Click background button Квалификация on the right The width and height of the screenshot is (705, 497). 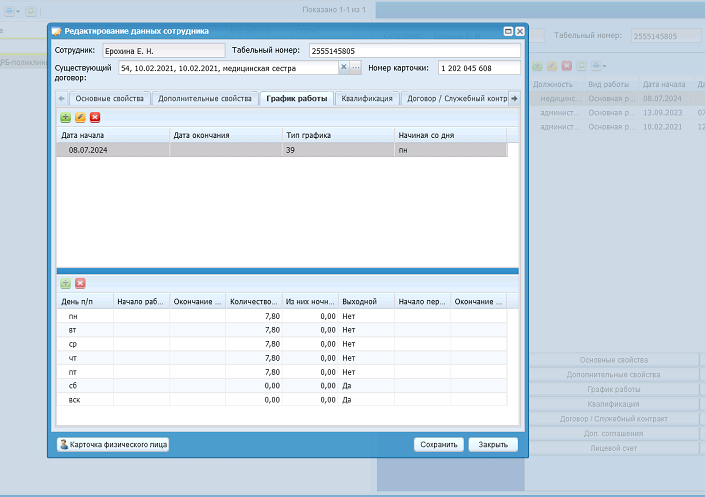[x=614, y=404]
